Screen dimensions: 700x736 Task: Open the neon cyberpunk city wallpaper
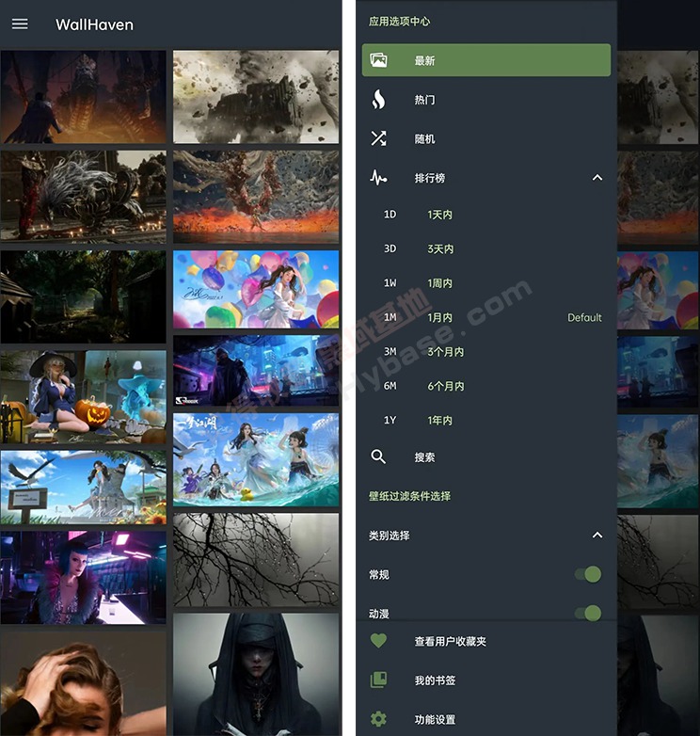click(256, 370)
